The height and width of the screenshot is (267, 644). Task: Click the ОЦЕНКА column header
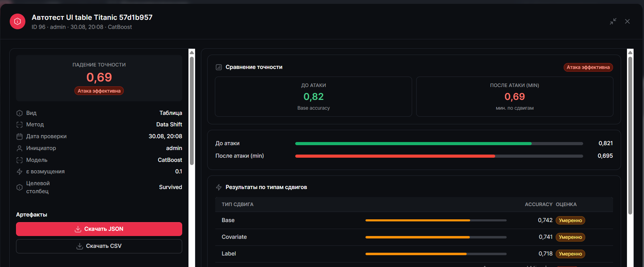pyautogui.click(x=566, y=204)
